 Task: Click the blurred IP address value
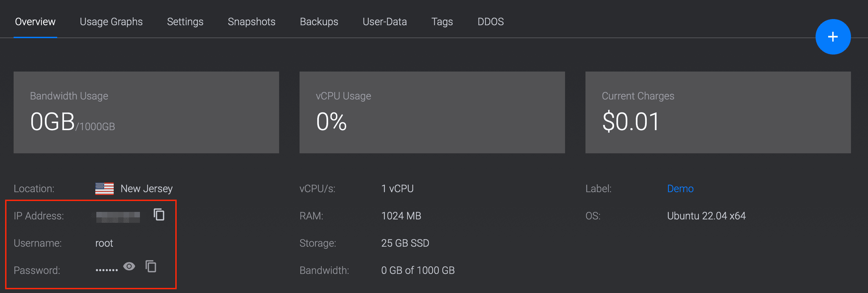pyautogui.click(x=117, y=215)
